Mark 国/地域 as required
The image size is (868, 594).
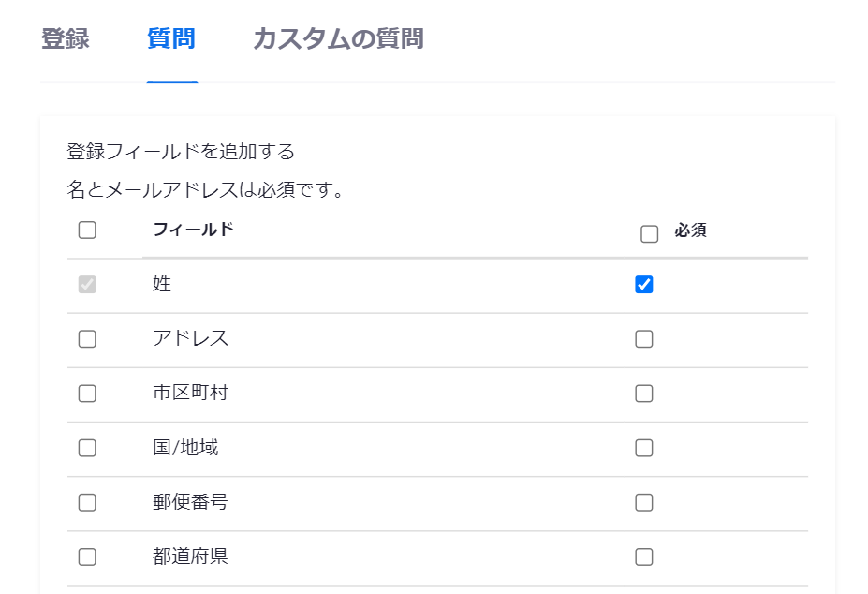pos(643,448)
